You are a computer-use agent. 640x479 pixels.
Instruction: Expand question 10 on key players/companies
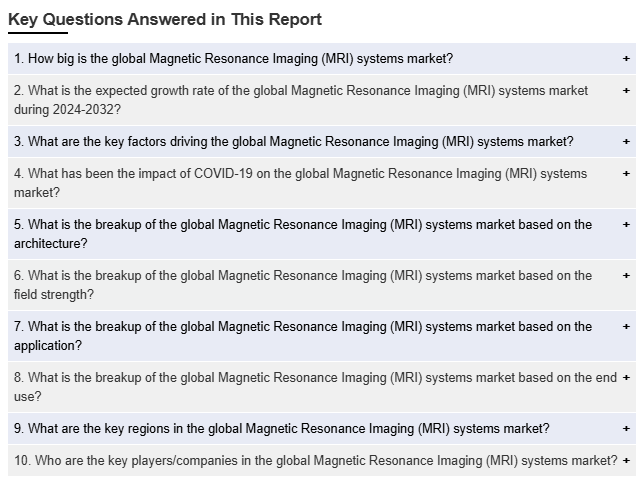pos(315,461)
